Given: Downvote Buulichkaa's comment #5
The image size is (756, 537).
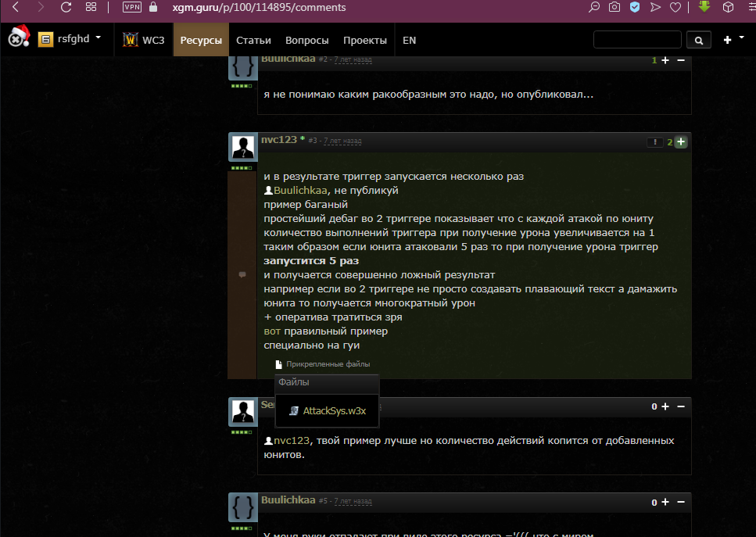Looking at the screenshot, I should point(681,502).
